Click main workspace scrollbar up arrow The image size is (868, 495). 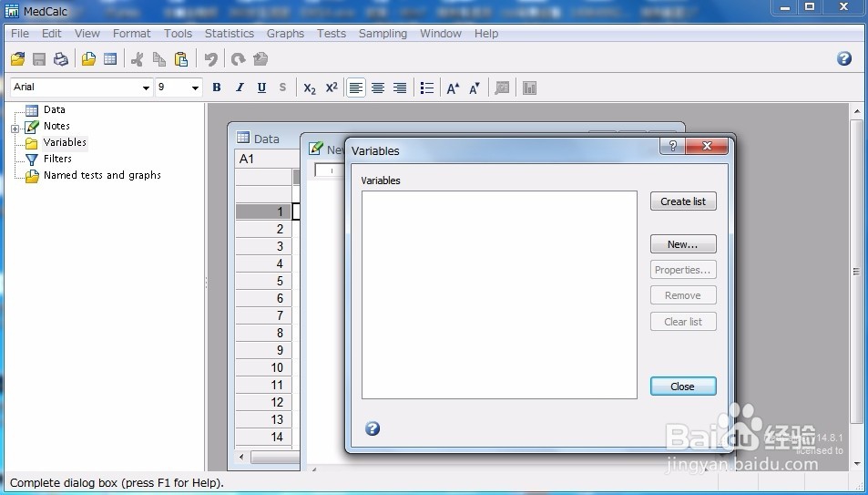(857, 111)
